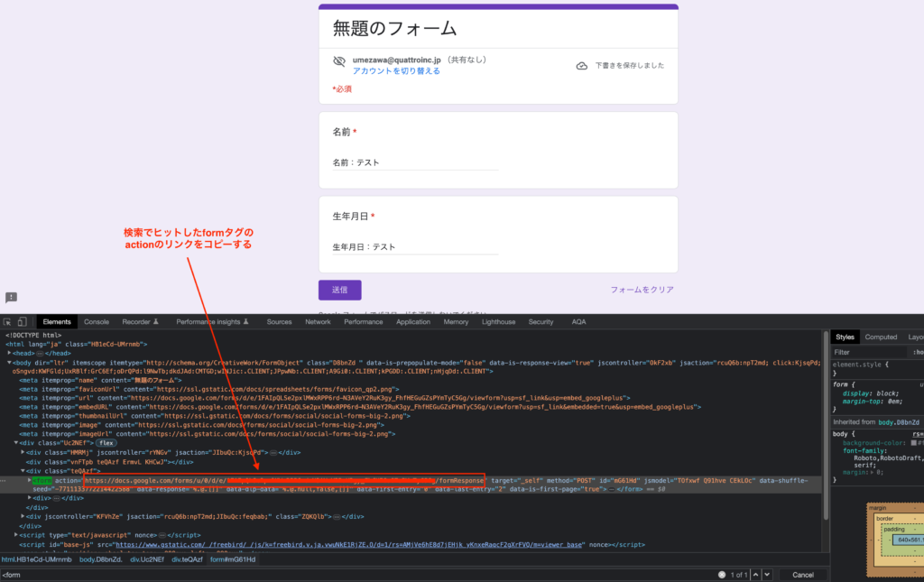Click the cloud draft-saved icon
Screen dimensions: 924x582
click(x=582, y=66)
